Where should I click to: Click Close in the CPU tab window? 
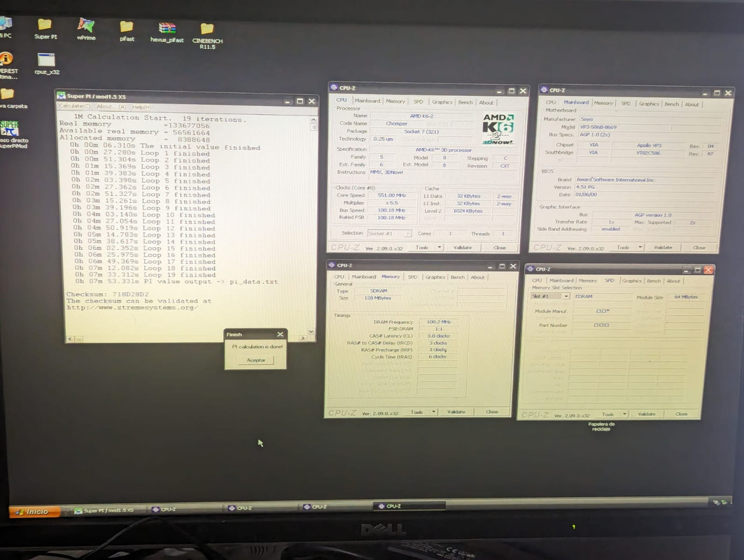[x=499, y=248]
